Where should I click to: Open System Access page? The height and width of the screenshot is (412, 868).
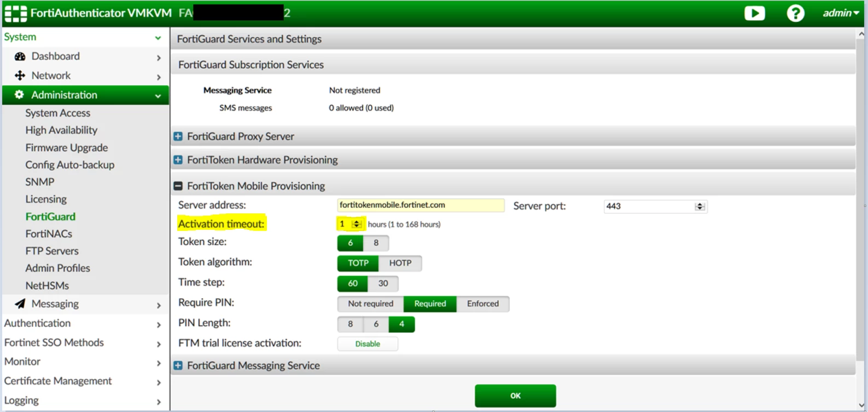pyautogui.click(x=58, y=113)
